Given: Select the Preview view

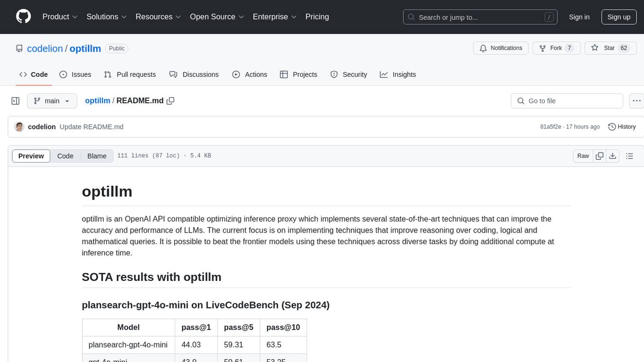Looking at the screenshot, I should click(31, 156).
